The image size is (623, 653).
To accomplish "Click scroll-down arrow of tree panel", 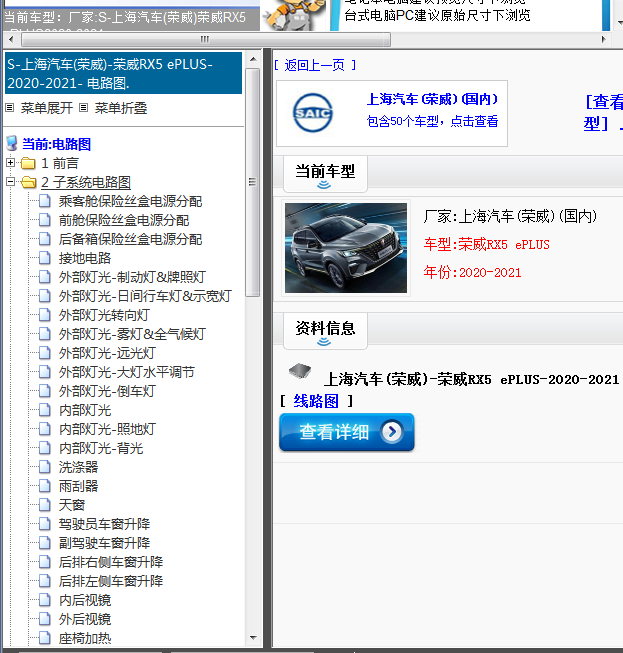I will click(253, 638).
